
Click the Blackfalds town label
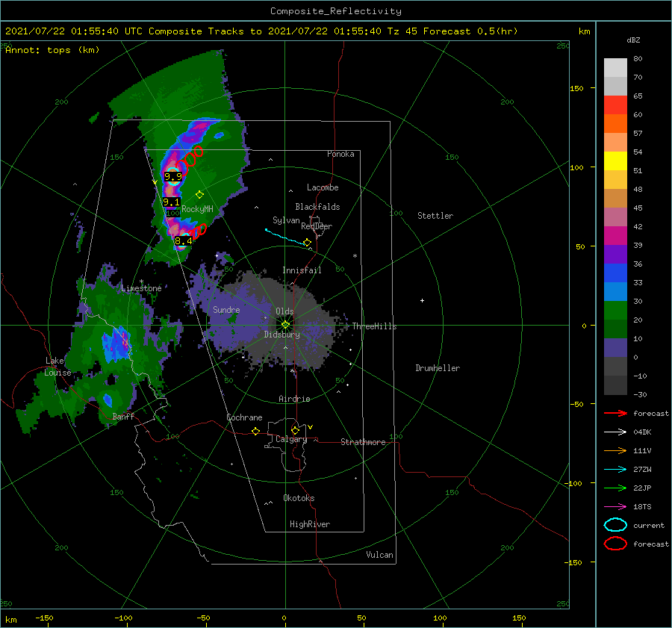(x=317, y=207)
